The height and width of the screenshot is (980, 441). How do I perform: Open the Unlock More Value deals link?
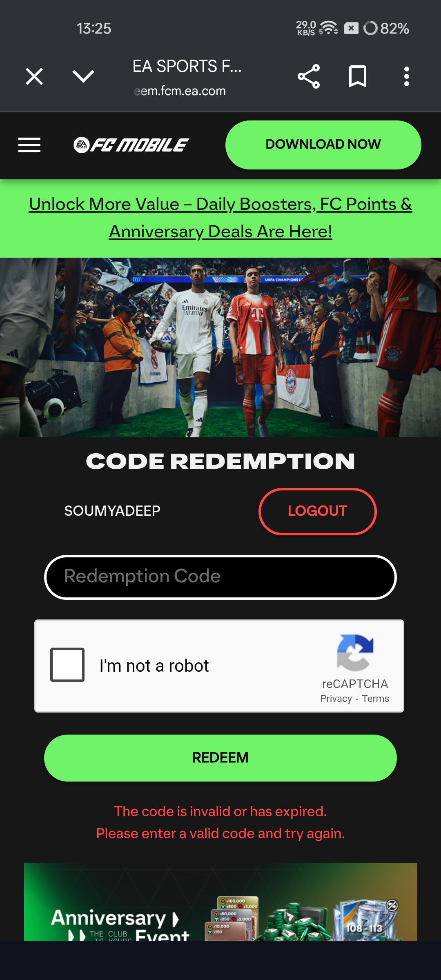220,218
